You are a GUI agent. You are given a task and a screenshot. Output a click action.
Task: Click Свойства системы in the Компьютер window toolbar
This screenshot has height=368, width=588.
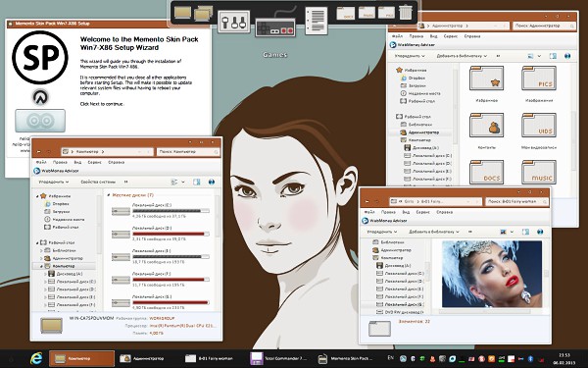98,182
